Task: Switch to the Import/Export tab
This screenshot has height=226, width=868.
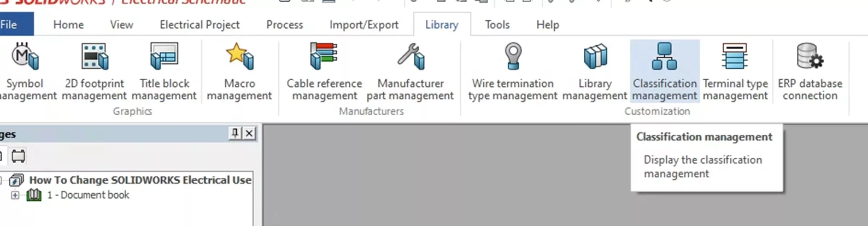Action: point(363,25)
